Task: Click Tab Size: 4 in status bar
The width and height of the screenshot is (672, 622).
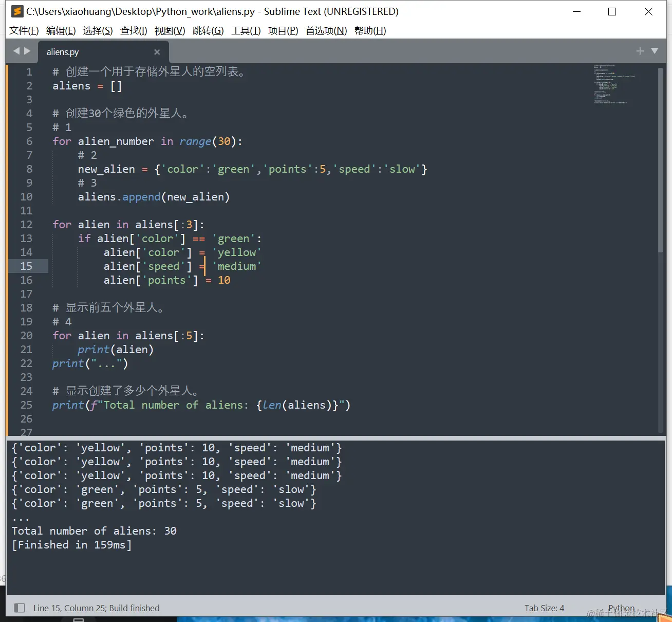Action: (544, 608)
